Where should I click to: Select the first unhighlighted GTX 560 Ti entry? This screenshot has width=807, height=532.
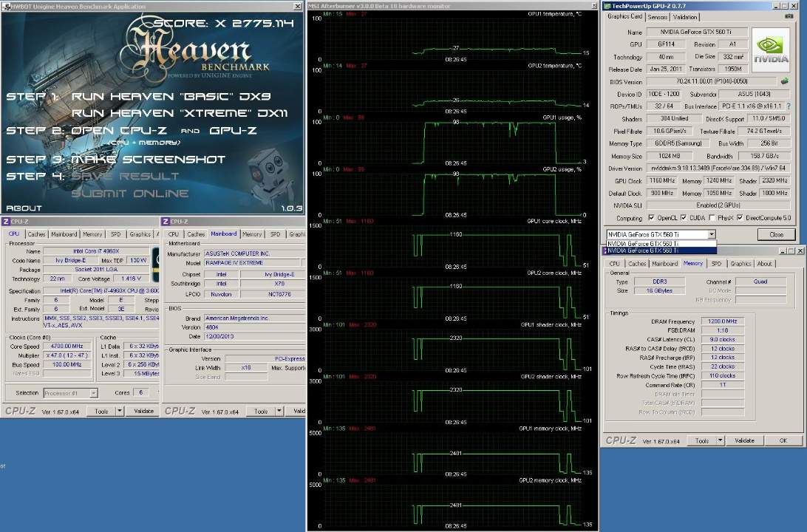pos(661,244)
